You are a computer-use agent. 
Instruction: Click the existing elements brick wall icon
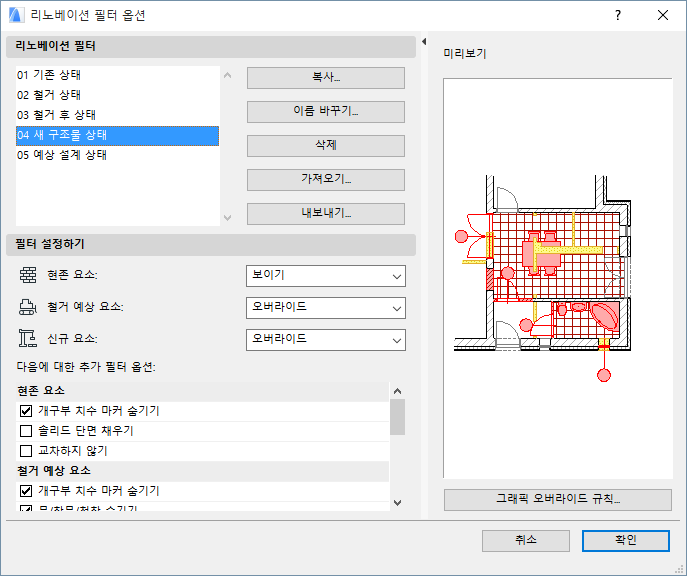point(28,275)
